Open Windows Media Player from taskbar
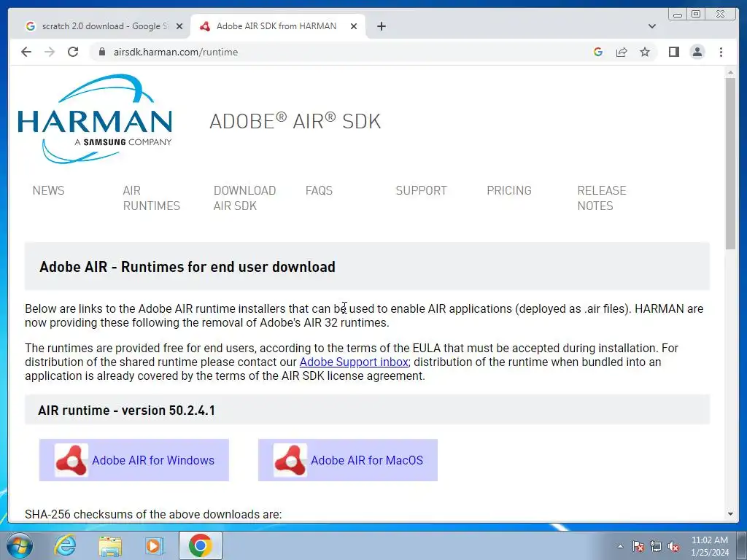The image size is (747, 560). tap(155, 545)
